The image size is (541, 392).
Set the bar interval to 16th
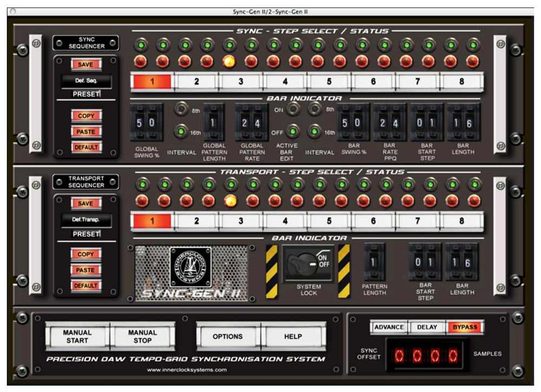point(314,131)
